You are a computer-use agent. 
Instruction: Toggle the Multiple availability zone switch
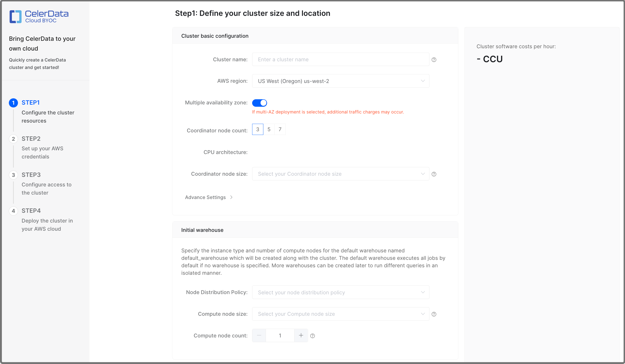pos(259,103)
